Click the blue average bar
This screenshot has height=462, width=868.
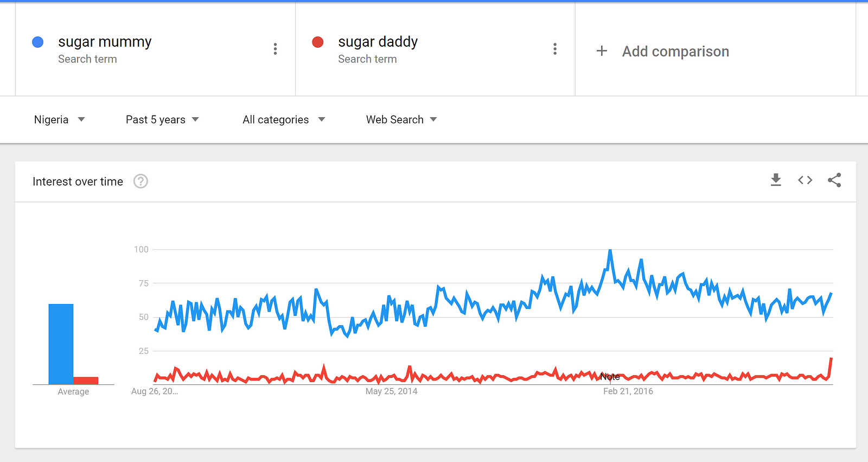tap(61, 344)
